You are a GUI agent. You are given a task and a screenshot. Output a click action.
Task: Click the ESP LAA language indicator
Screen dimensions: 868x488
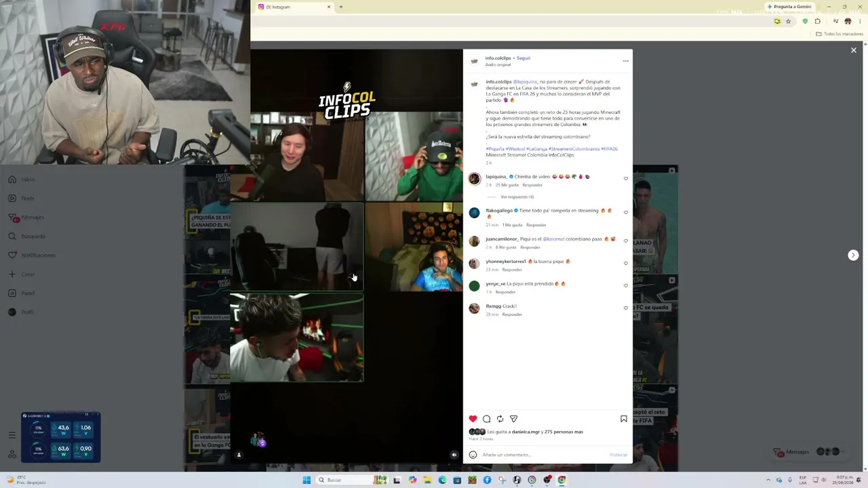803,480
